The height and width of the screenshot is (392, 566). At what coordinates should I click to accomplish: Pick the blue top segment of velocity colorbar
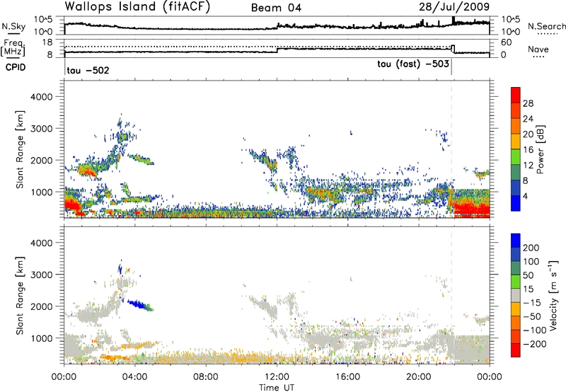point(516,241)
